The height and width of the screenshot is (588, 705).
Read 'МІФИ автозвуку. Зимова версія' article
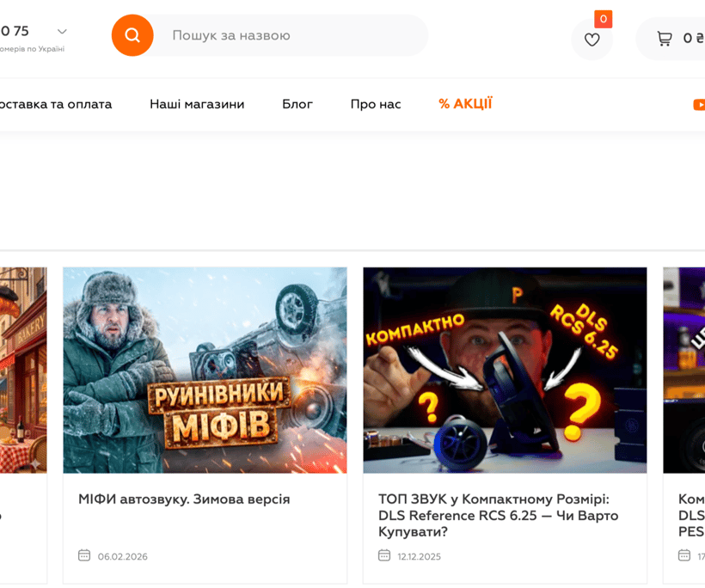coord(184,499)
